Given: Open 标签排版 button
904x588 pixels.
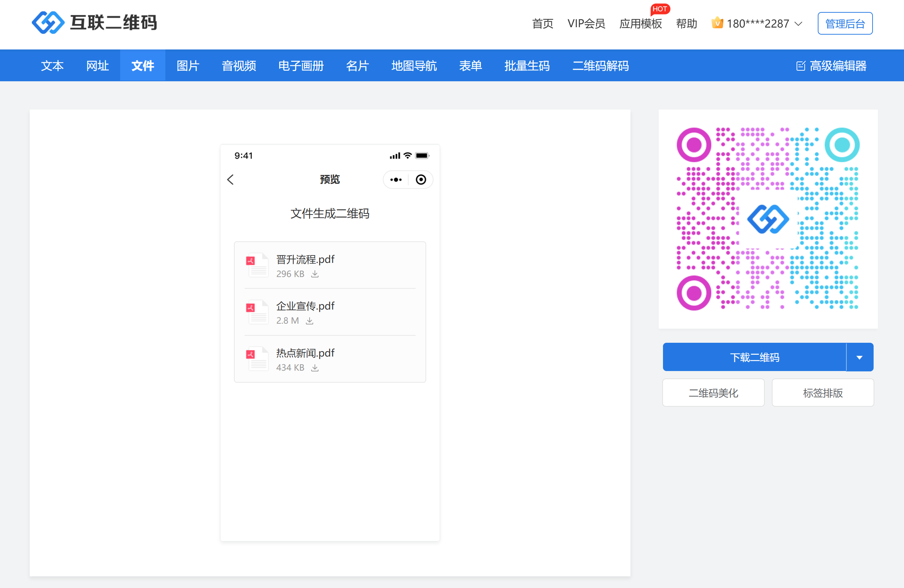Looking at the screenshot, I should click(x=823, y=393).
